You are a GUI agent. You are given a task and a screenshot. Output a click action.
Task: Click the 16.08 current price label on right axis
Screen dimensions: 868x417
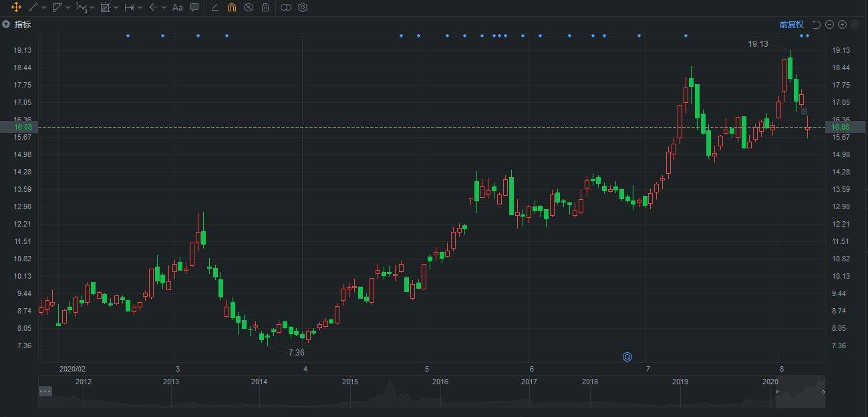coord(839,127)
